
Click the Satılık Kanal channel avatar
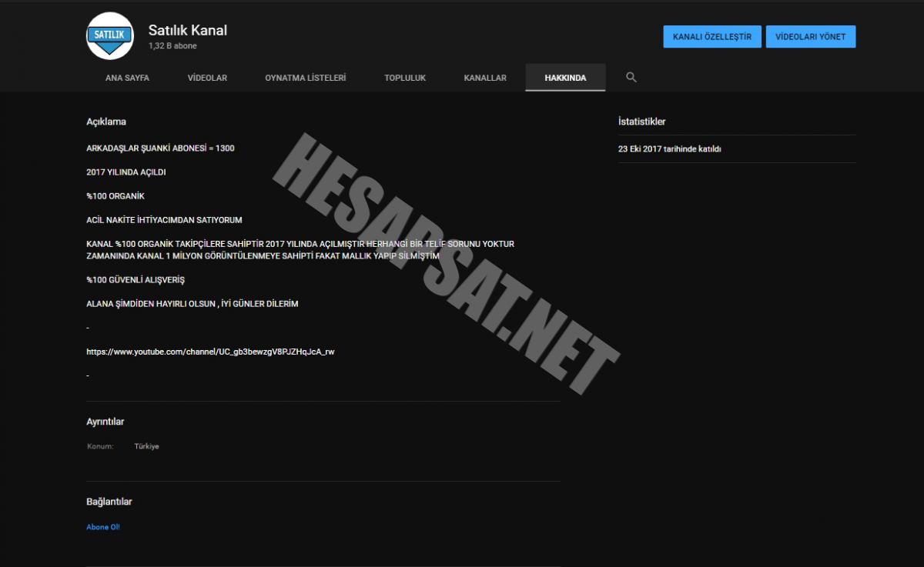[110, 35]
